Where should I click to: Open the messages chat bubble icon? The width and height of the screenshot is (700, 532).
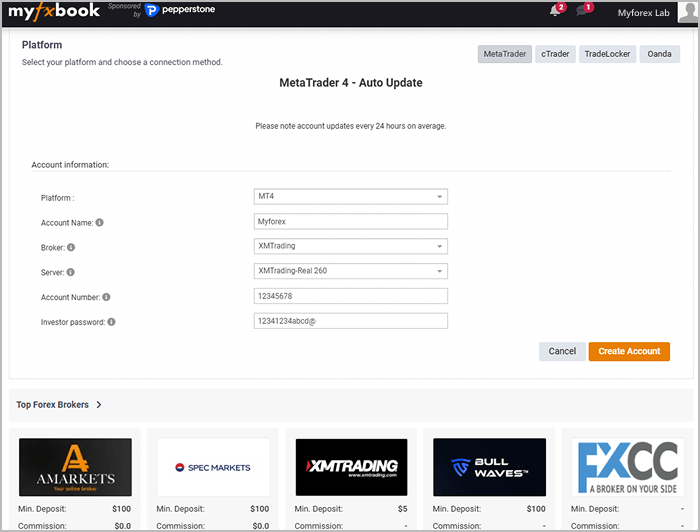point(582,10)
